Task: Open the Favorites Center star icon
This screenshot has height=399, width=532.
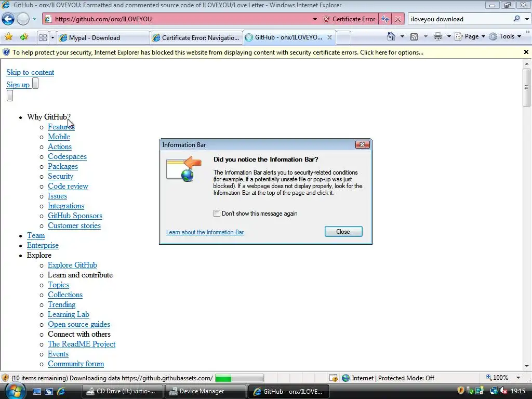Action: [x=8, y=37]
